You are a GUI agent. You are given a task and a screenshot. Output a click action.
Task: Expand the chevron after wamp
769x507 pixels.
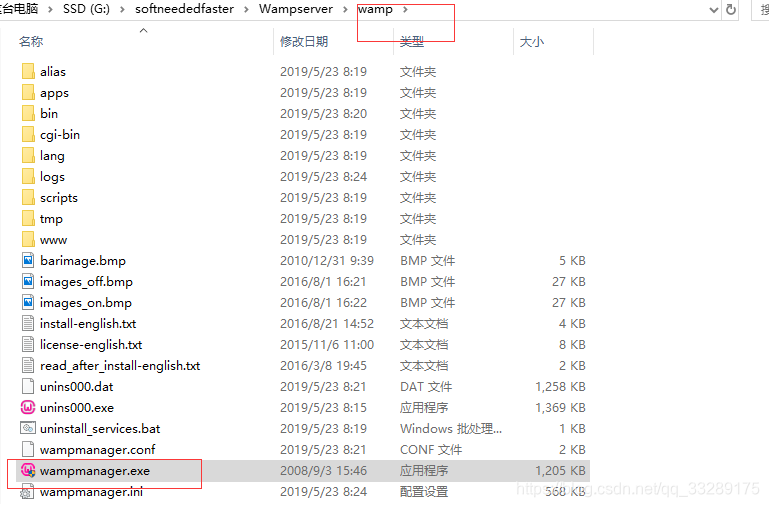point(405,9)
